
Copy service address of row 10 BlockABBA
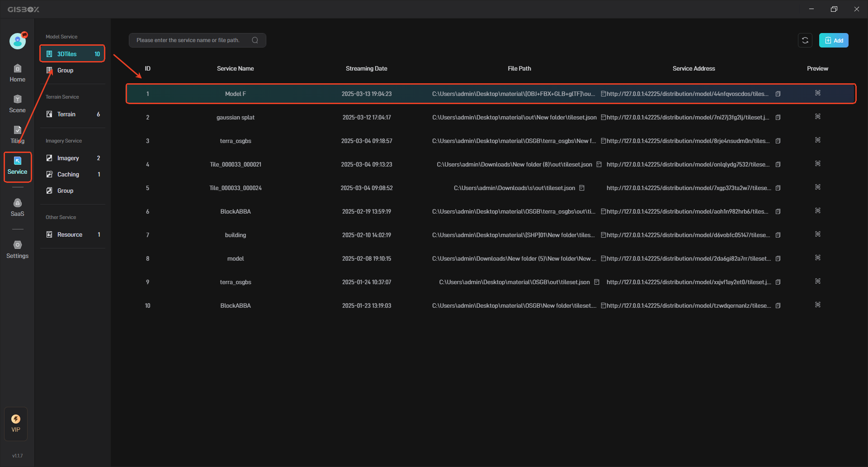tap(778, 306)
